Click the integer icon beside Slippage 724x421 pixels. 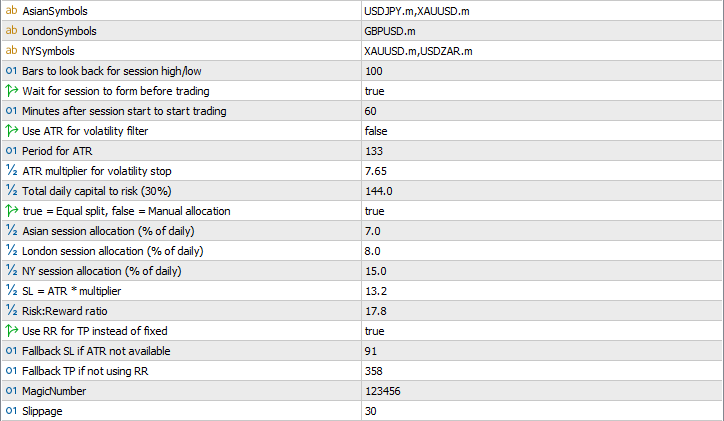click(x=12, y=411)
